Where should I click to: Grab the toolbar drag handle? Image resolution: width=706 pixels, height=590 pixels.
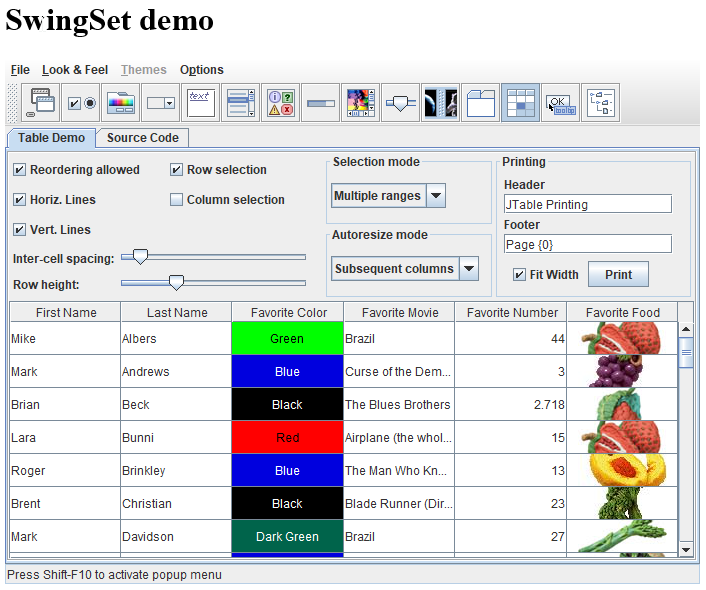click(x=14, y=103)
